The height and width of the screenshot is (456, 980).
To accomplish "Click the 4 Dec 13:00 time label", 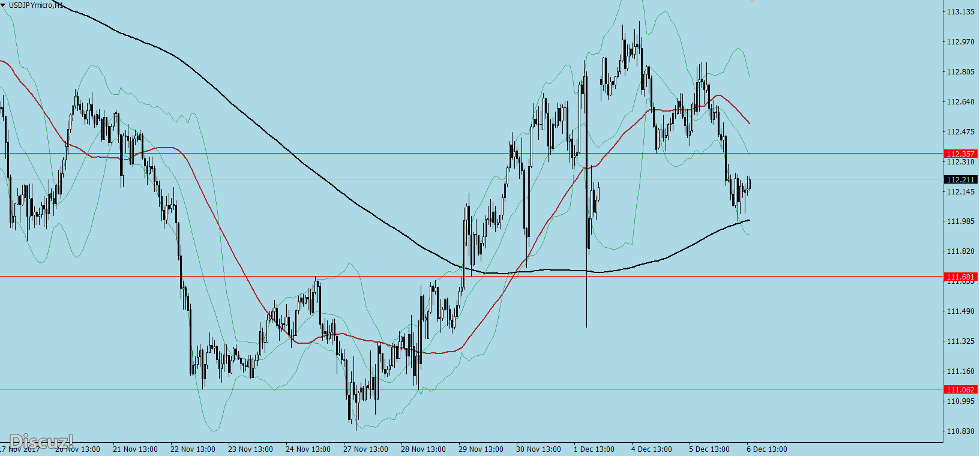I will [652, 449].
